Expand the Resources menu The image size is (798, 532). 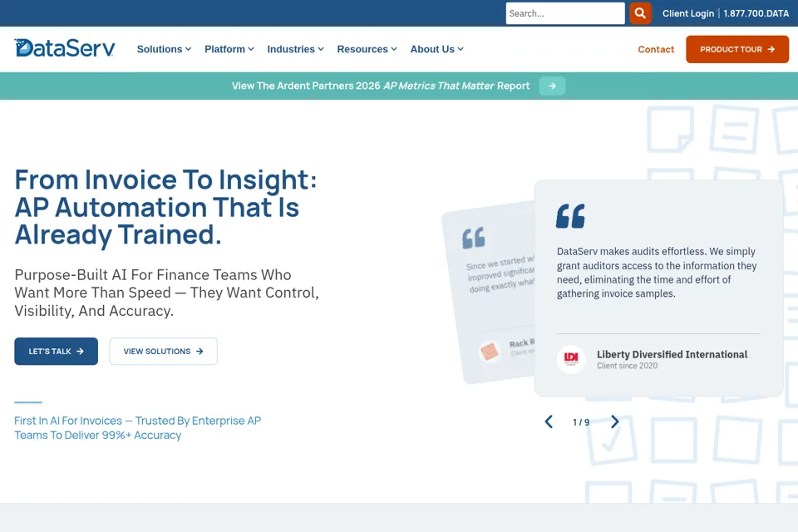[x=367, y=49]
